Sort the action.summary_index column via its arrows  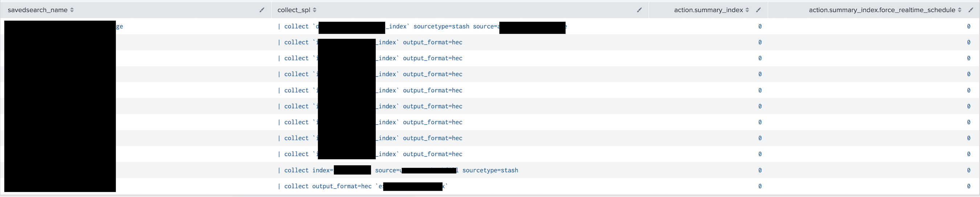tap(747, 10)
